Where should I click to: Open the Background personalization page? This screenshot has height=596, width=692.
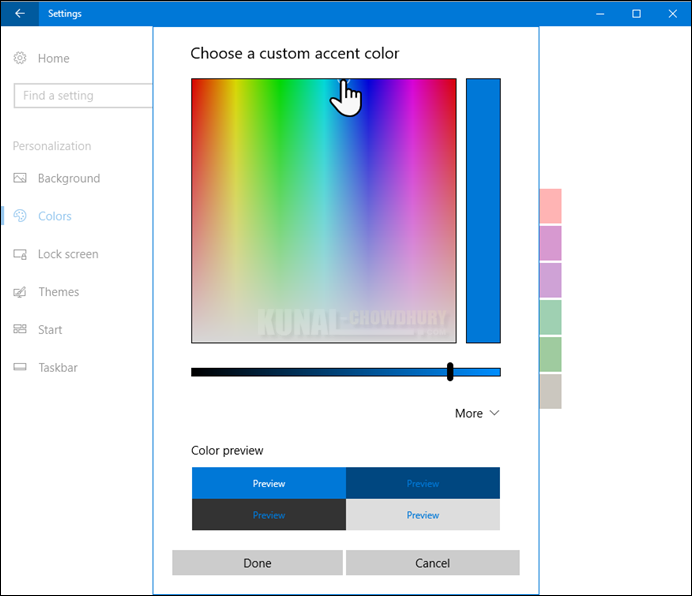click(69, 178)
